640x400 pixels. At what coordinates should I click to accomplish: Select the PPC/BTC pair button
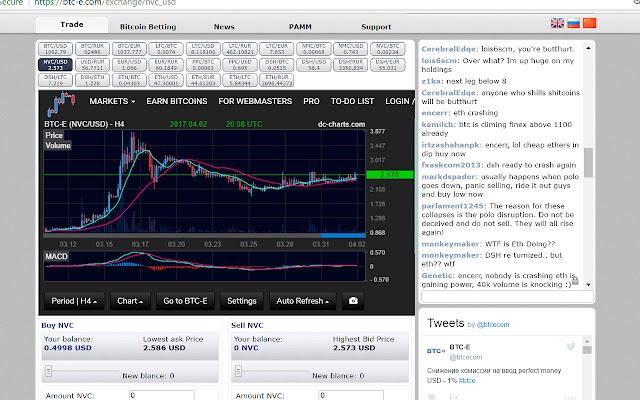[203, 64]
